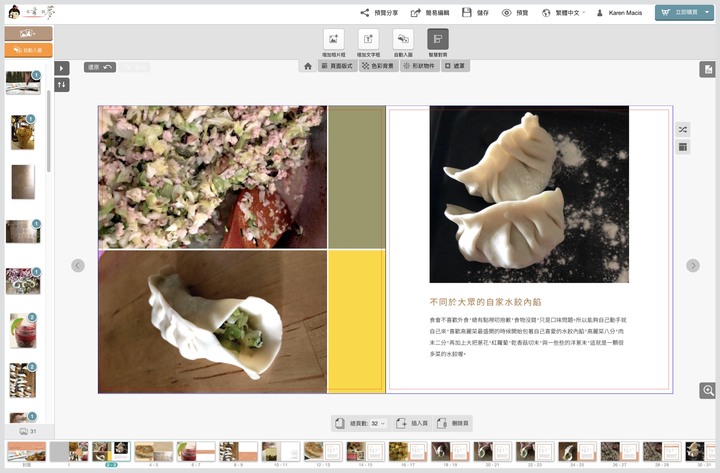The image size is (720, 473).
Task: Open the Mask tab
Action: click(455, 66)
